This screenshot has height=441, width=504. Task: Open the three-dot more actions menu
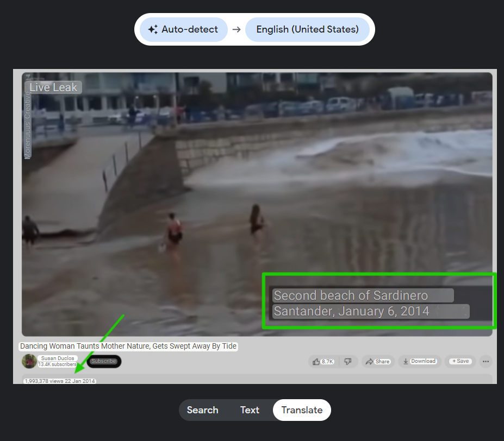click(x=486, y=362)
